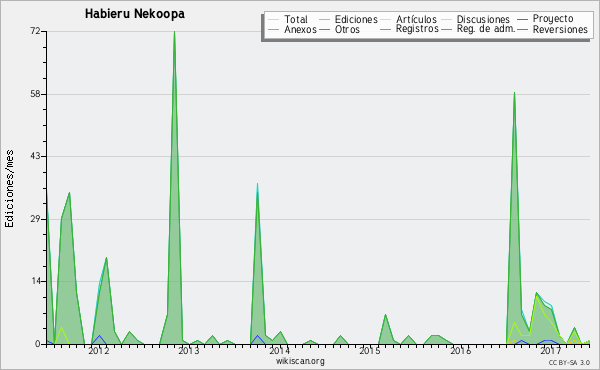This screenshot has height=370, width=600.
Task: Click the "Anexos" legend entry
Action: [x=300, y=29]
